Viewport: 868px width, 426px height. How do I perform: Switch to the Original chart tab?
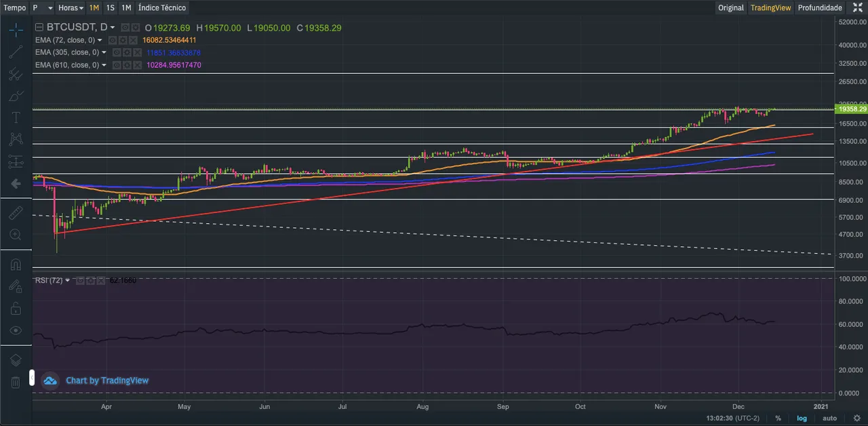coord(731,7)
